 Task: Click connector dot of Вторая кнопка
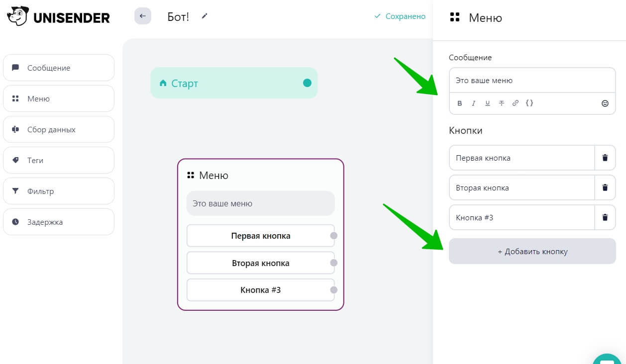[x=334, y=263]
